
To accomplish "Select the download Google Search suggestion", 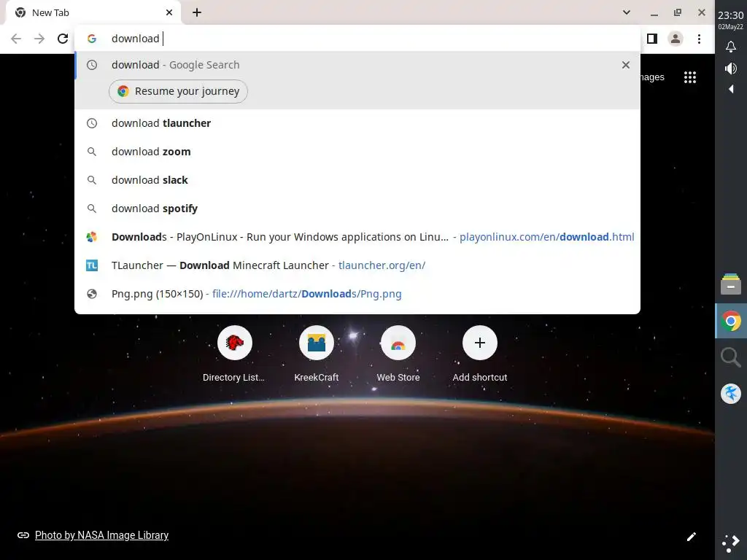I will coord(357,65).
